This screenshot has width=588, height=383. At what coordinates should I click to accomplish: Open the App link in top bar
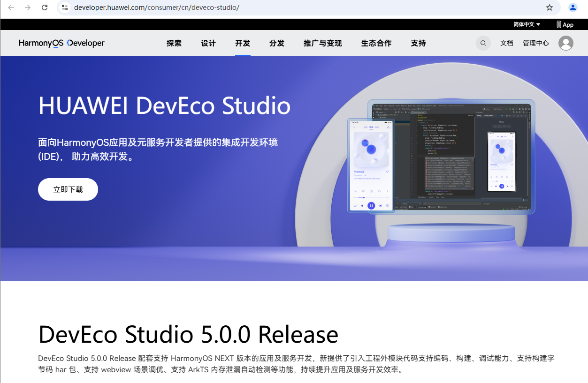click(x=565, y=24)
